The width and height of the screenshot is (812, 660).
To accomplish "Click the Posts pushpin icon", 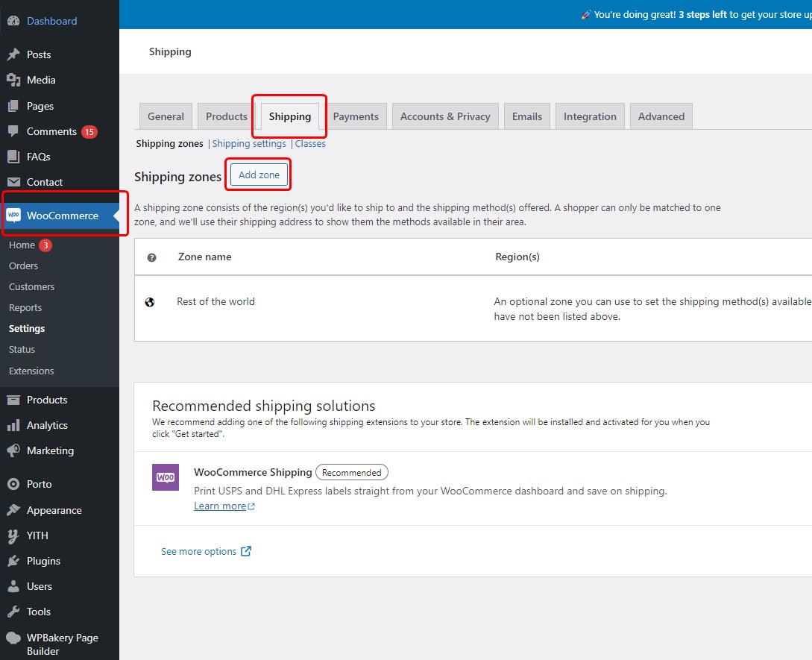I will tap(13, 54).
